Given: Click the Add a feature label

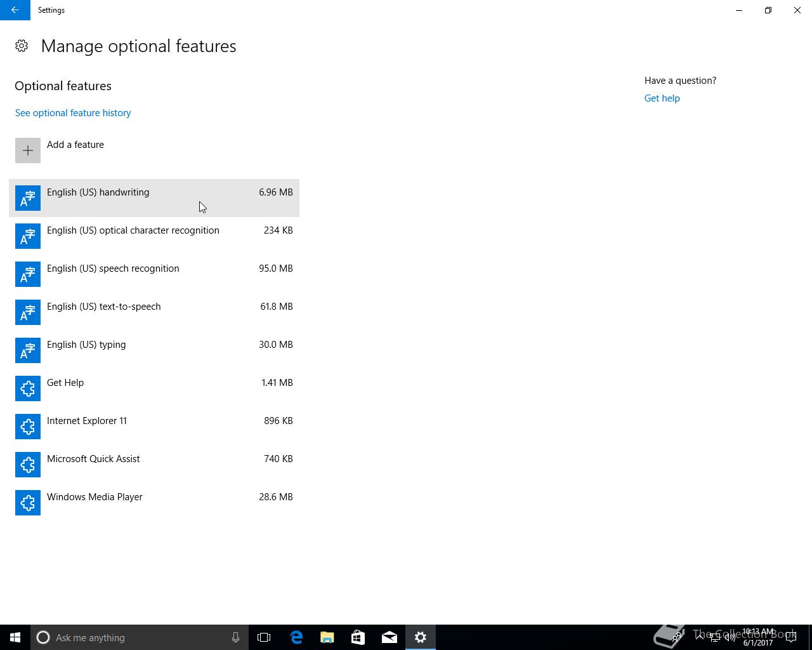Looking at the screenshot, I should (75, 145).
